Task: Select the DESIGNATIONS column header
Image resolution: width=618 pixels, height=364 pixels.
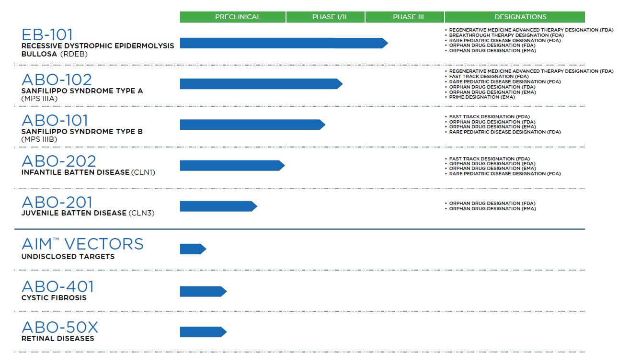Action: pos(520,17)
